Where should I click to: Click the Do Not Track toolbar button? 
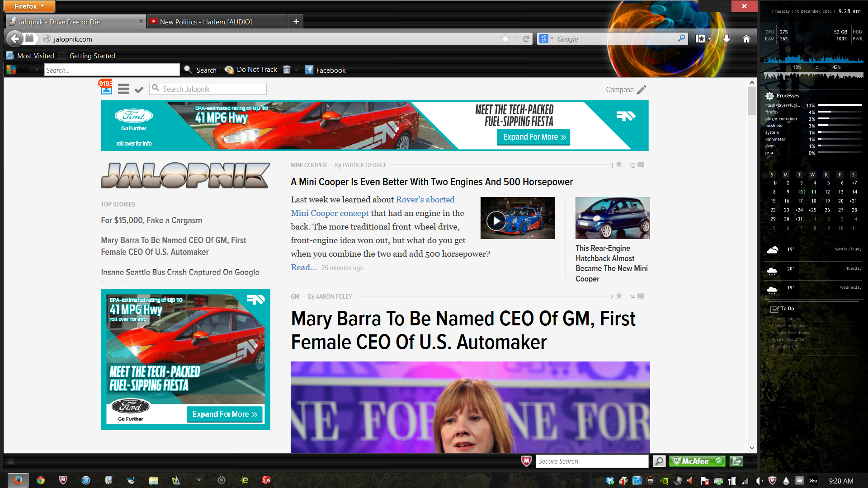tap(251, 70)
